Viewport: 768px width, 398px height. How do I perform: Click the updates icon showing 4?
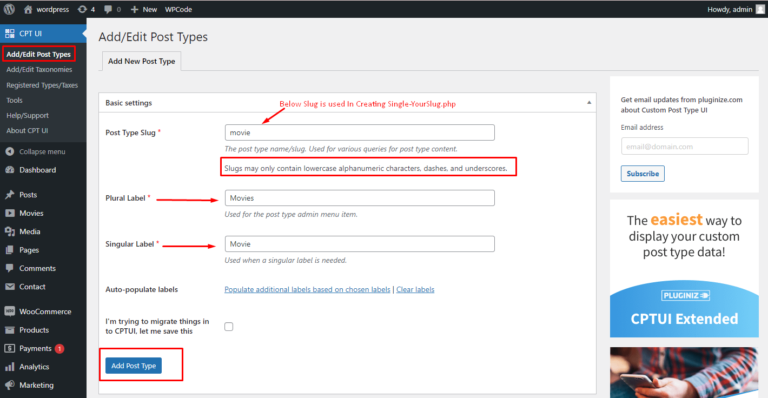pyautogui.click(x=82, y=9)
